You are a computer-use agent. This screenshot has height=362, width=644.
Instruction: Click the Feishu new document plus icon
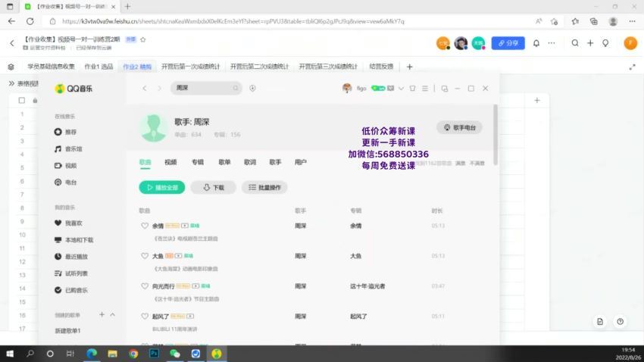(x=590, y=42)
